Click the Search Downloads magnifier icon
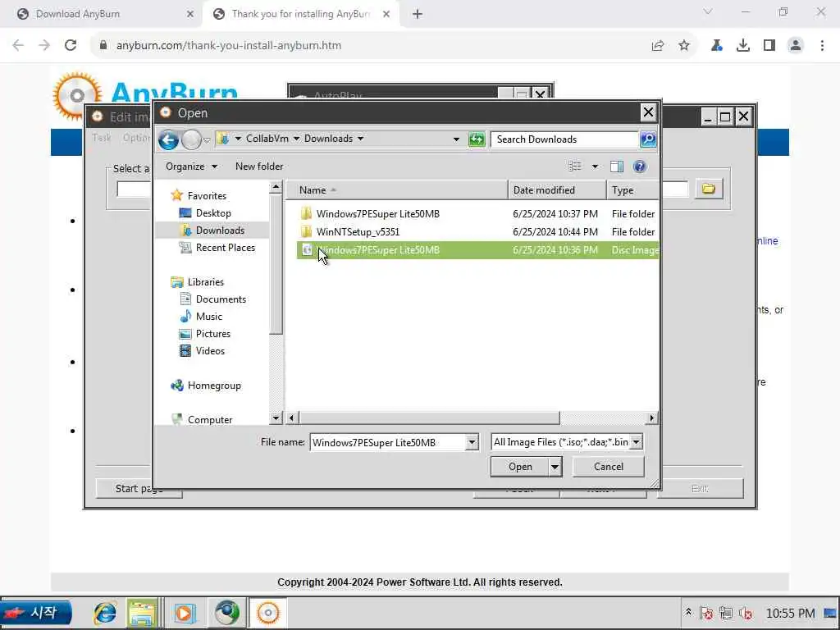This screenshot has width=840, height=630. pyautogui.click(x=648, y=139)
